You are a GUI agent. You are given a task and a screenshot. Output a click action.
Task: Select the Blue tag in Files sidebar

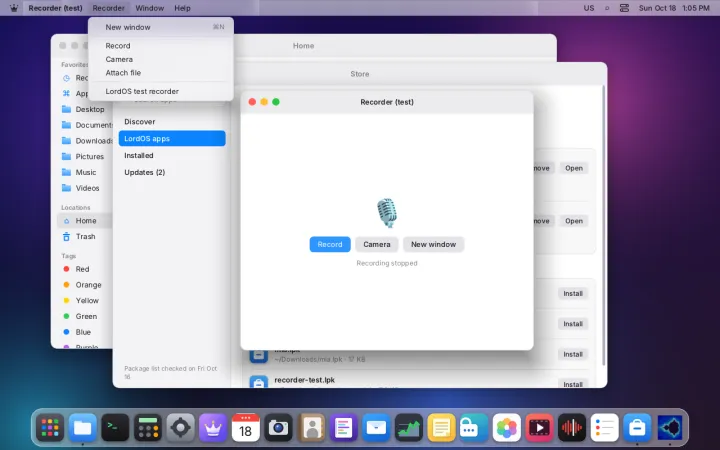pos(85,332)
